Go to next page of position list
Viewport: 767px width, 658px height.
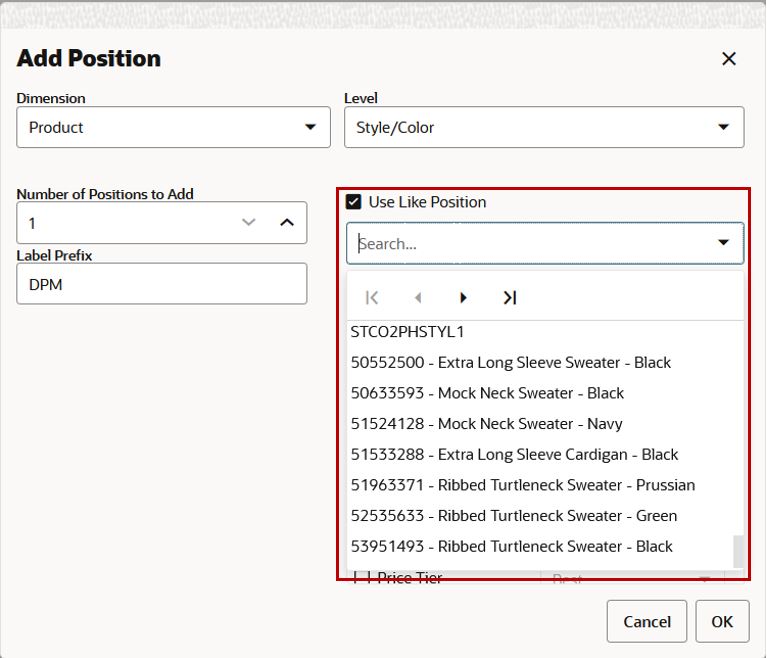[x=463, y=297]
